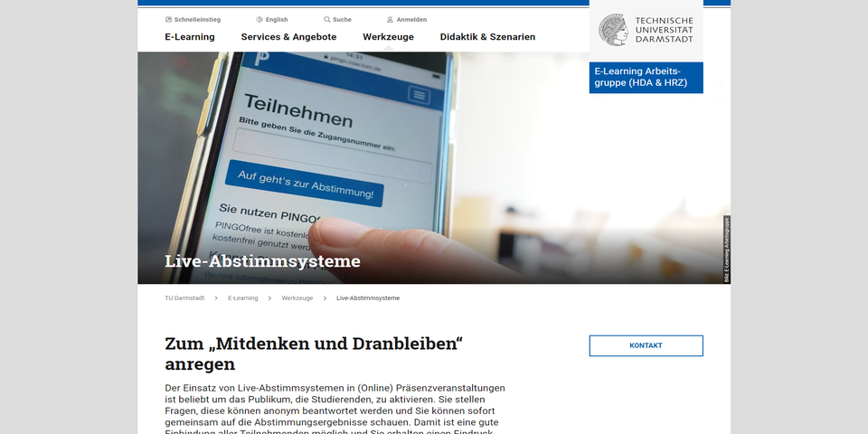Click the Technische Universität Darmstadt wordmark
This screenshot has height=434, width=868.
(664, 30)
